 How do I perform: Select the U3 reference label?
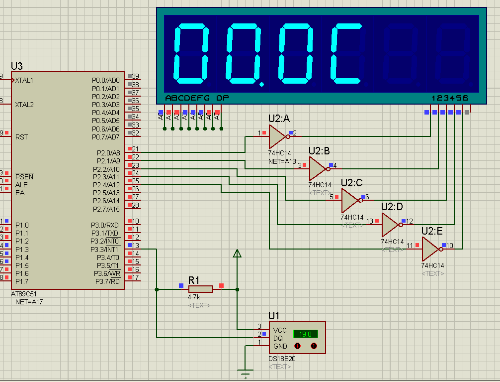coord(17,66)
